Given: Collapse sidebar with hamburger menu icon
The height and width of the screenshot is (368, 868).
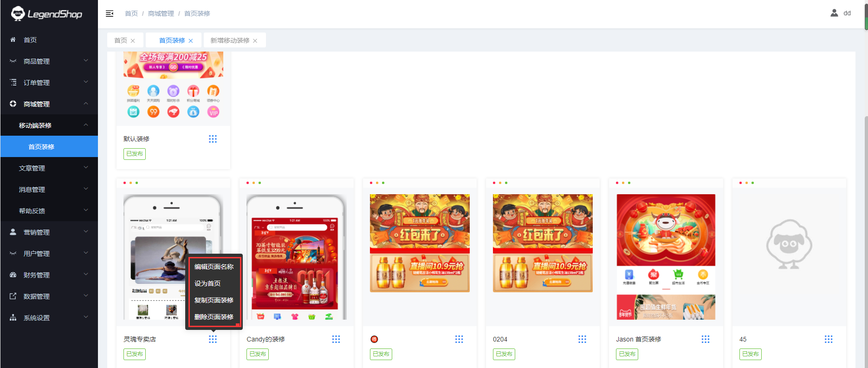Looking at the screenshot, I should tap(110, 13).
